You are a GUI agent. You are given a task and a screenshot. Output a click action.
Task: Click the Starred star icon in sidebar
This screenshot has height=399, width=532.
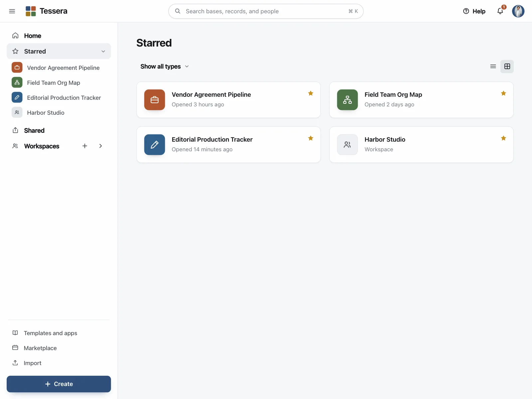tap(15, 51)
